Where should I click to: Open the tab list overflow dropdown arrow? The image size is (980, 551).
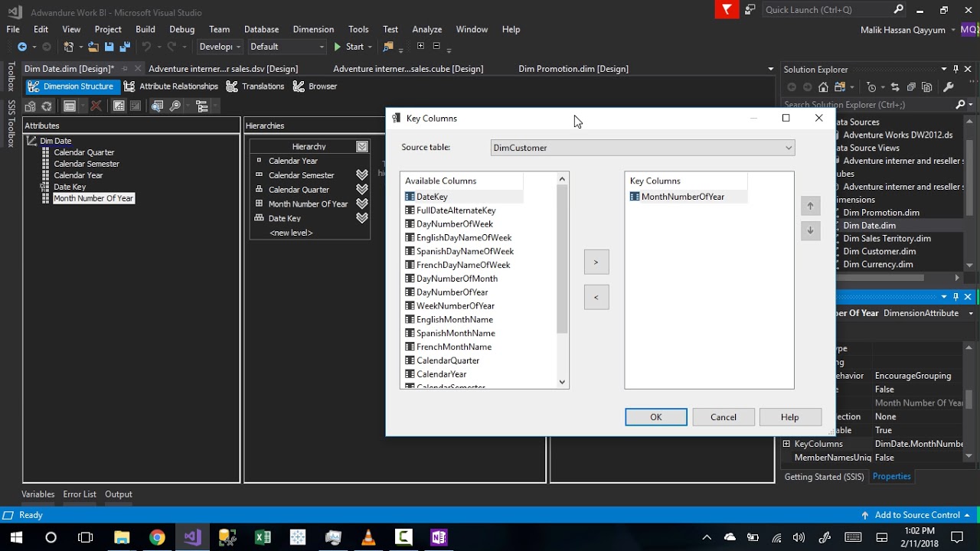click(x=771, y=69)
